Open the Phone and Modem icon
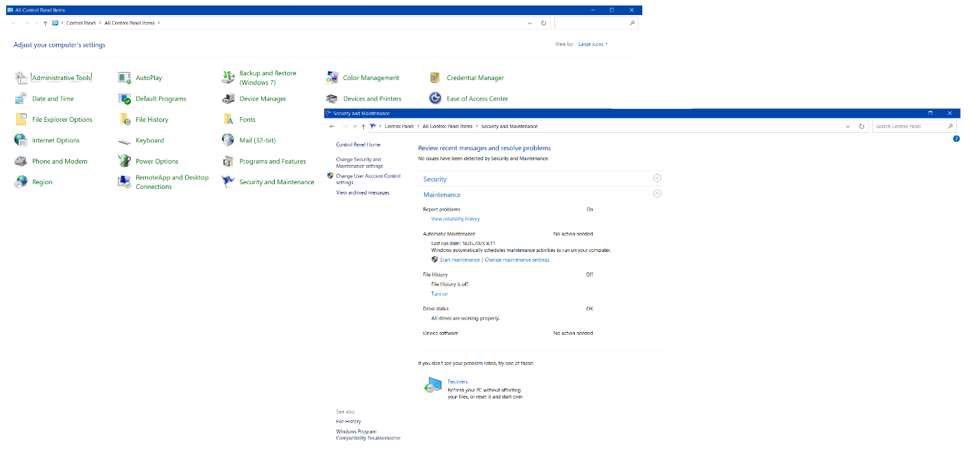Image resolution: width=980 pixels, height=456 pixels. (x=21, y=162)
